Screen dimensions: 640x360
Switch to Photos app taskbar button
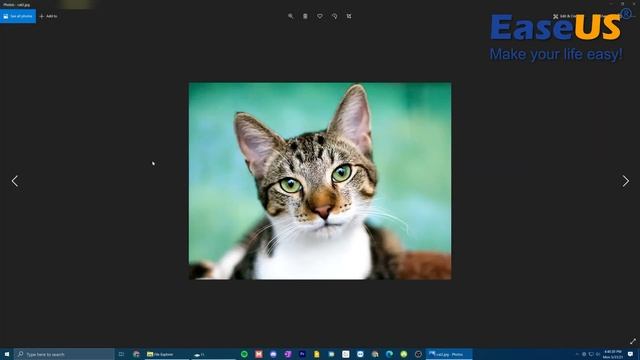[x=449, y=354]
